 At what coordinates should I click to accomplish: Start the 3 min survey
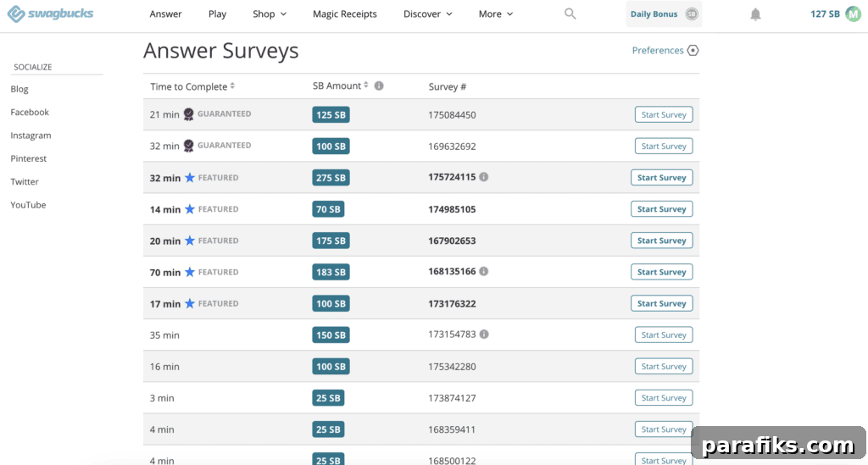click(664, 397)
